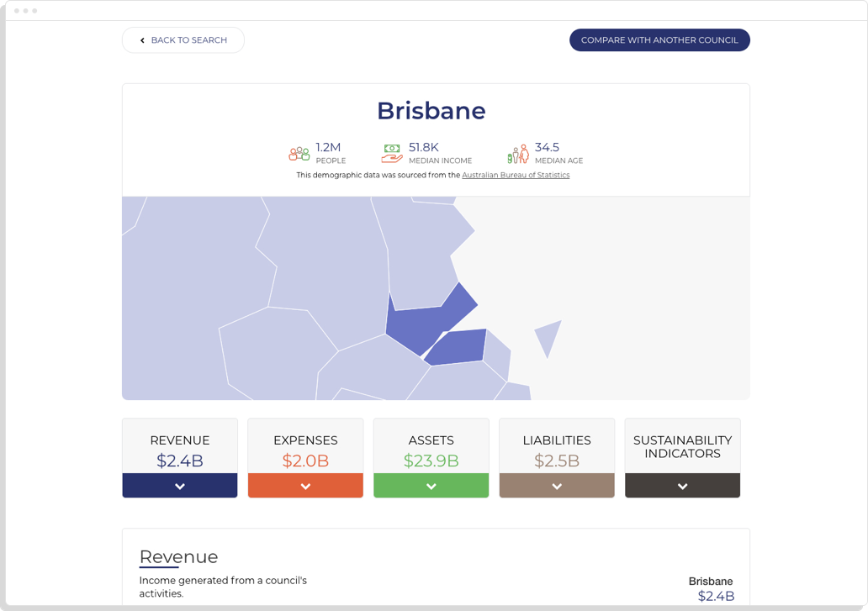Click the back arrow inside Back to Search
This screenshot has width=868, height=611.
point(140,40)
